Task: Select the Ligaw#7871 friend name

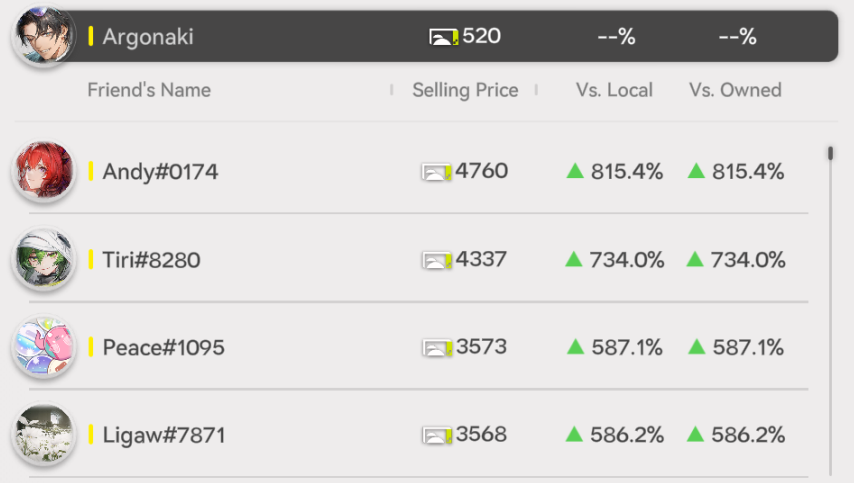Action: click(x=163, y=436)
